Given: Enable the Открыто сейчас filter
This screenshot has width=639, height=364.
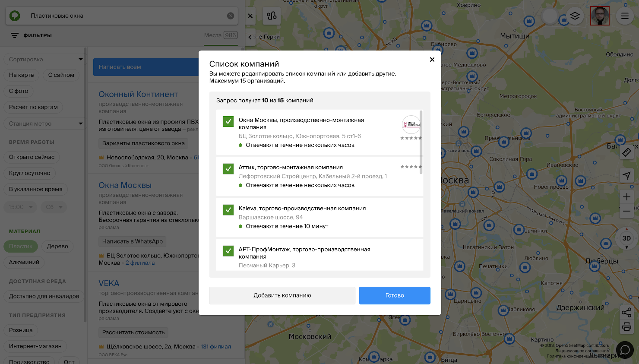Looking at the screenshot, I should (x=32, y=157).
